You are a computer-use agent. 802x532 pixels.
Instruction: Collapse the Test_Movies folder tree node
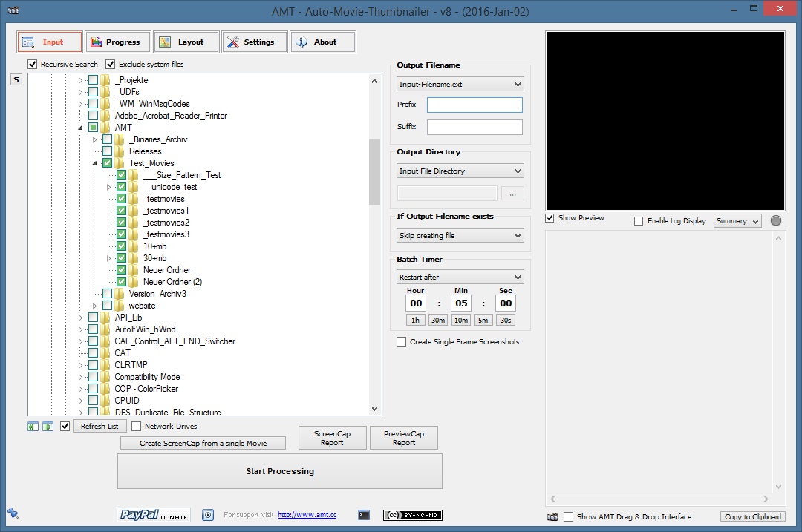click(95, 163)
